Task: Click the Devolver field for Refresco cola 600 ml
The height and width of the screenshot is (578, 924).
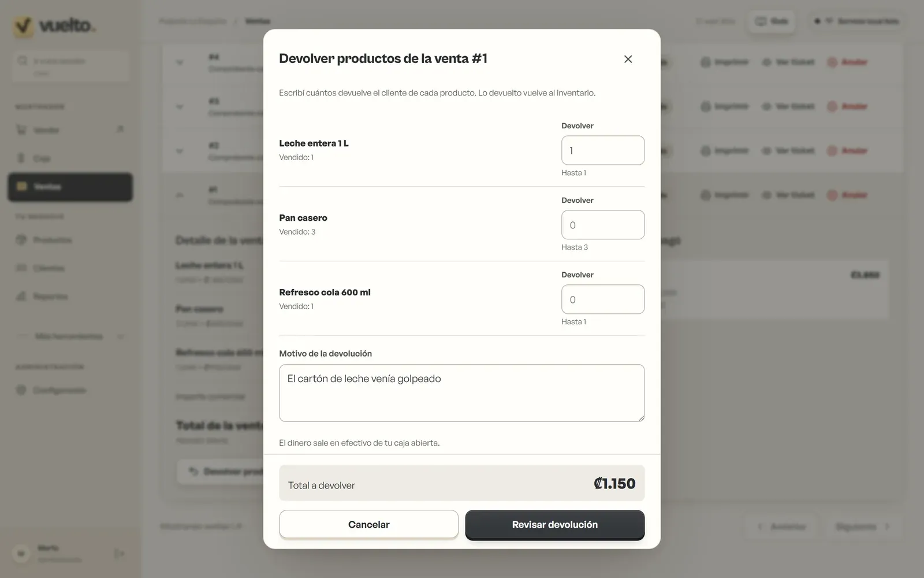Action: (x=603, y=299)
